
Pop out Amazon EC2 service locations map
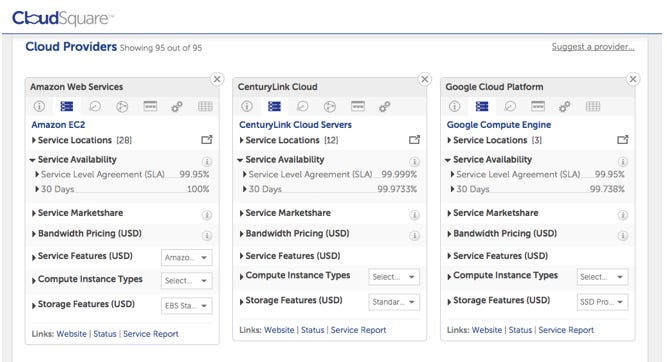[207, 140]
